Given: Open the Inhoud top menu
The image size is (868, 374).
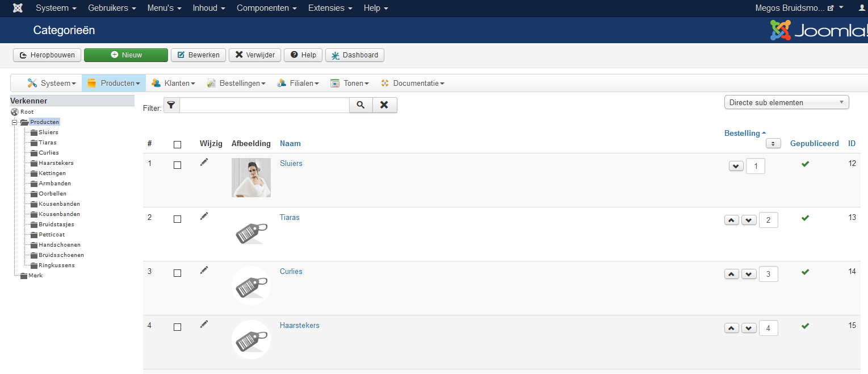Looking at the screenshot, I should tap(209, 8).
